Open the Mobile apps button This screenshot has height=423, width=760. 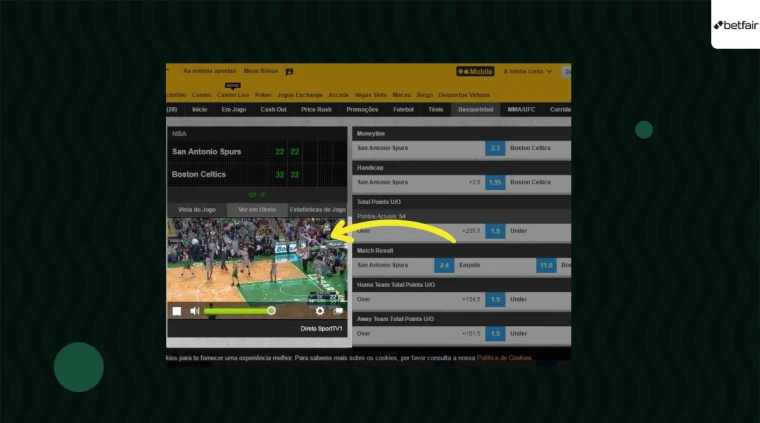[x=475, y=71]
